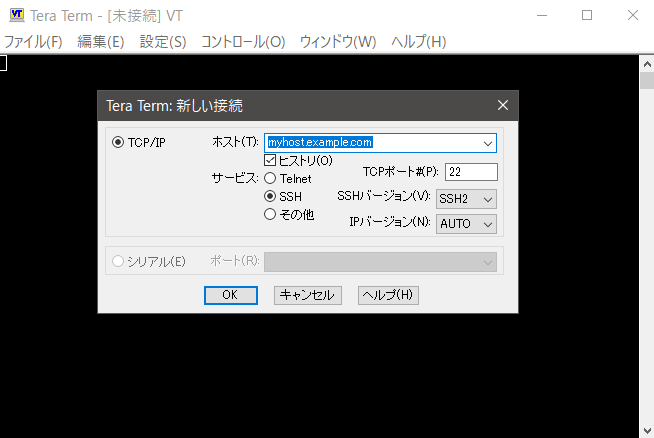
Task: Expand the host history dropdown arrow
Action: point(488,143)
